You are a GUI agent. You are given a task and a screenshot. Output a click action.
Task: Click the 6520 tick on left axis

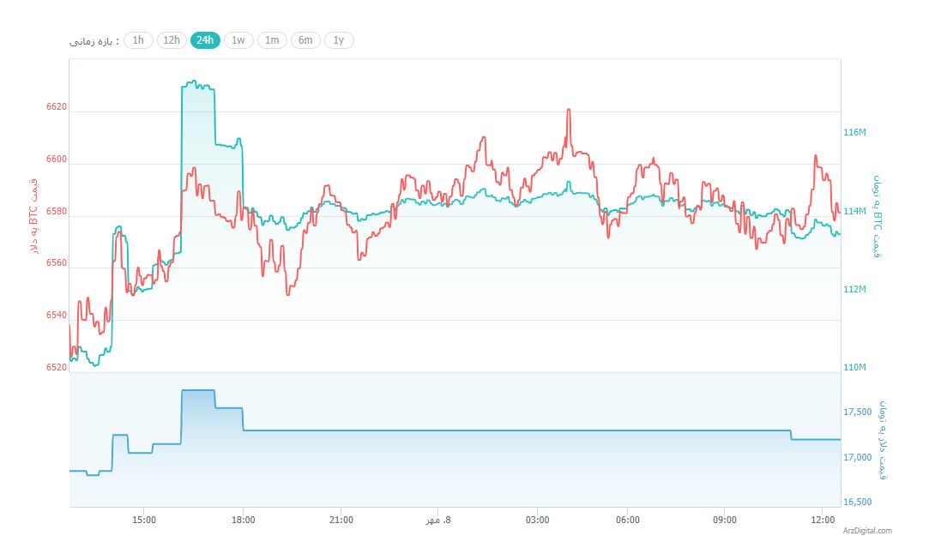coord(56,367)
